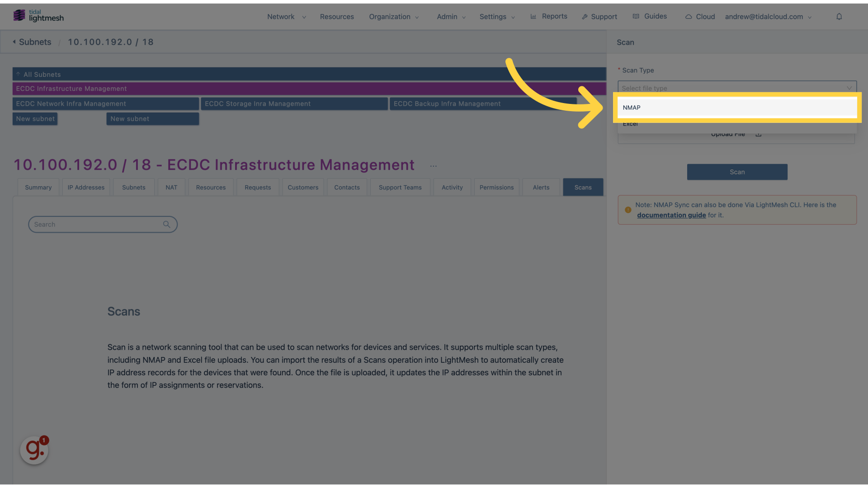Expand the Admin menu
This screenshot has width=868, height=488.
click(451, 17)
